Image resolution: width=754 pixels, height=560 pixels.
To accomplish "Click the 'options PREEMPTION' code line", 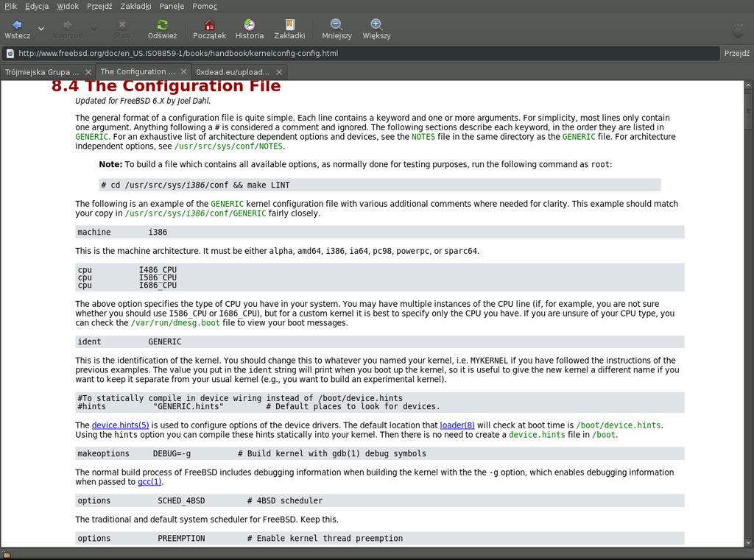I will [x=379, y=539].
